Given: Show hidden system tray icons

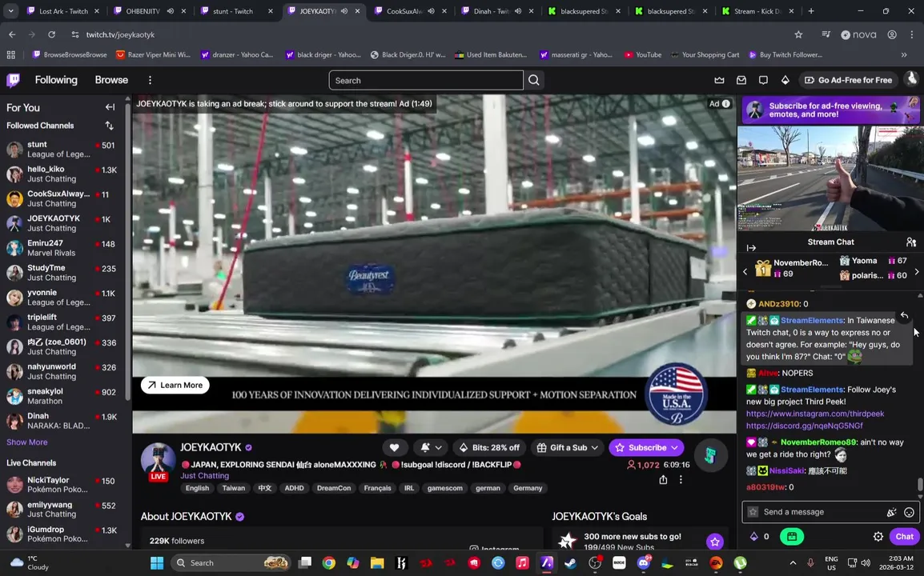Looking at the screenshot, I should [793, 563].
